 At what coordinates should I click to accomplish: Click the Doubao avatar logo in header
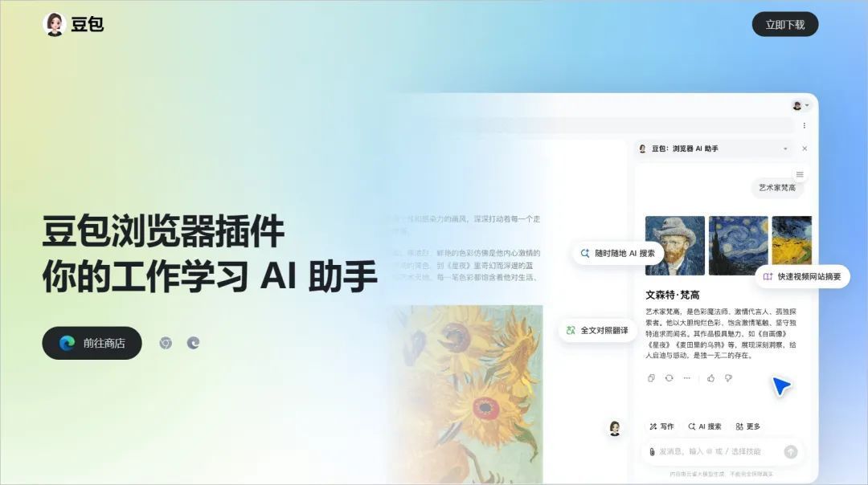pyautogui.click(x=55, y=24)
